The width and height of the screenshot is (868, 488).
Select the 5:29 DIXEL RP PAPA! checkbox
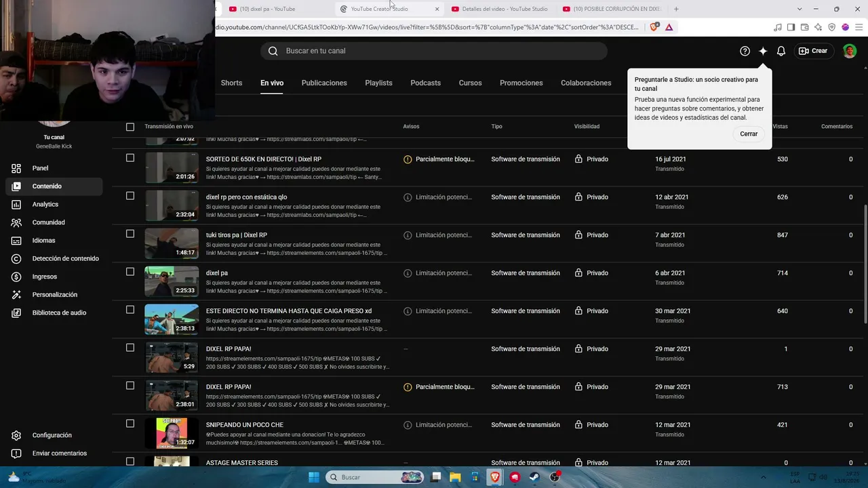130,348
